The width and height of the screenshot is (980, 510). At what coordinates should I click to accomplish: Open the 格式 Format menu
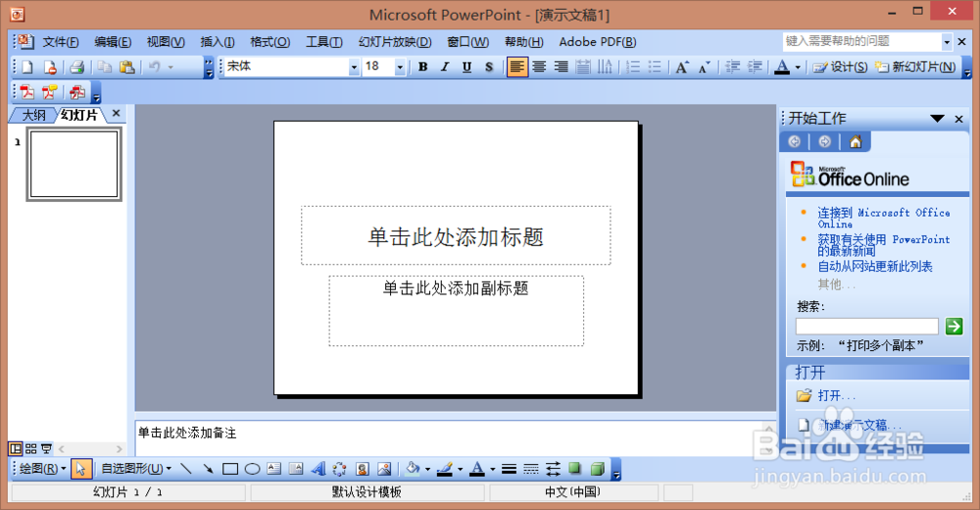(270, 42)
